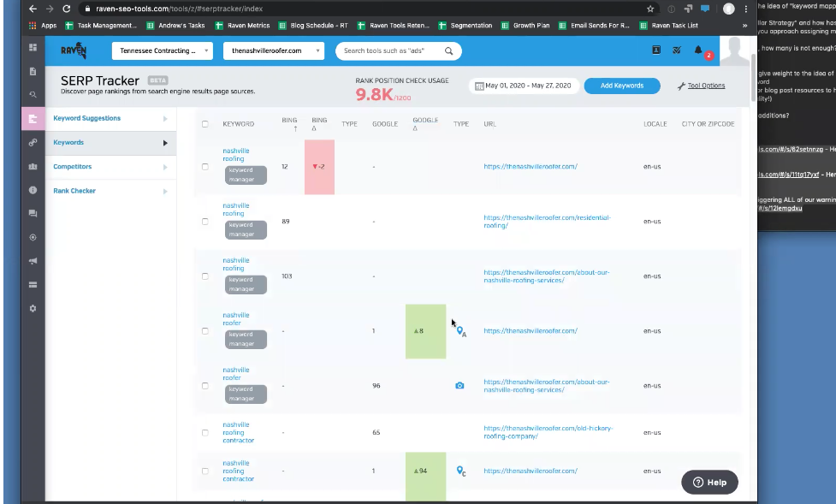Click the settings gear icon in left sidebar

[x=33, y=308]
